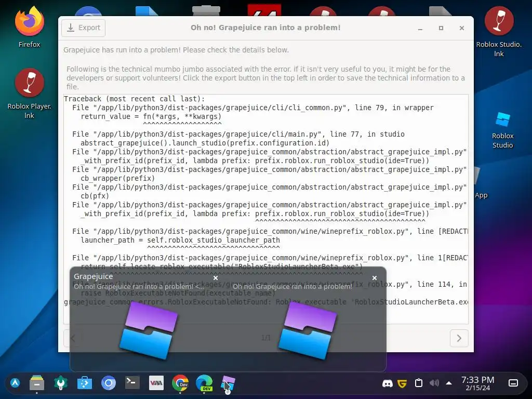Click the show desktop icon at the taskbar's end
The width and height of the screenshot is (532, 399).
click(513, 383)
